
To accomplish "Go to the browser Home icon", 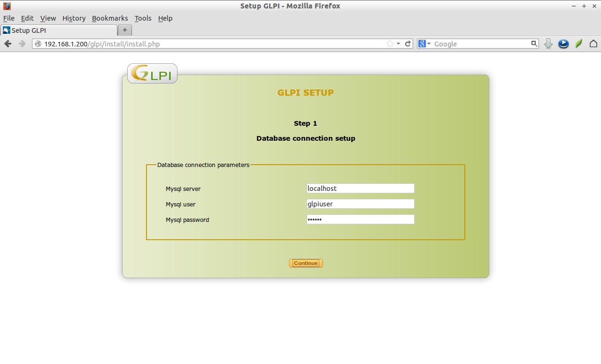I will click(593, 44).
